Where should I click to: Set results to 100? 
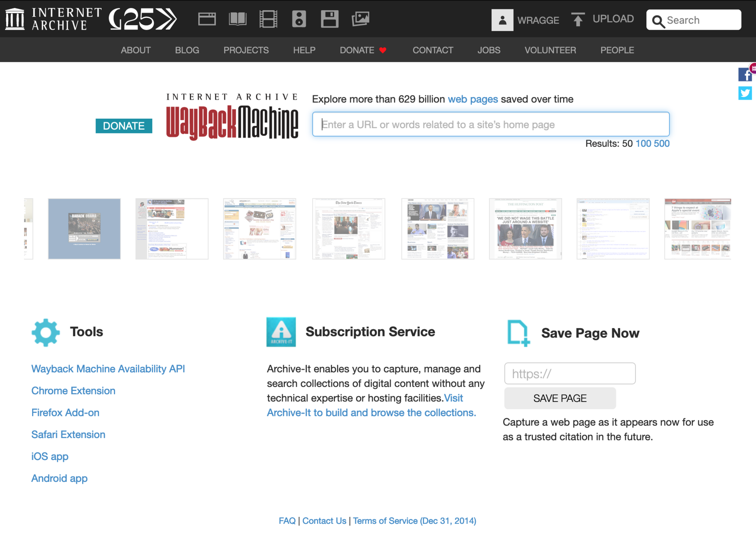(643, 144)
